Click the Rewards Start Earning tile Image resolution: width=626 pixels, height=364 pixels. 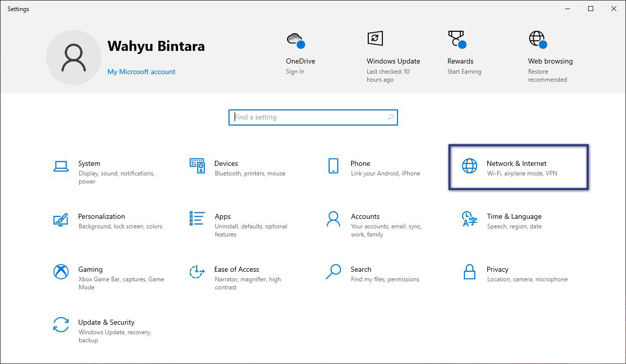[464, 54]
